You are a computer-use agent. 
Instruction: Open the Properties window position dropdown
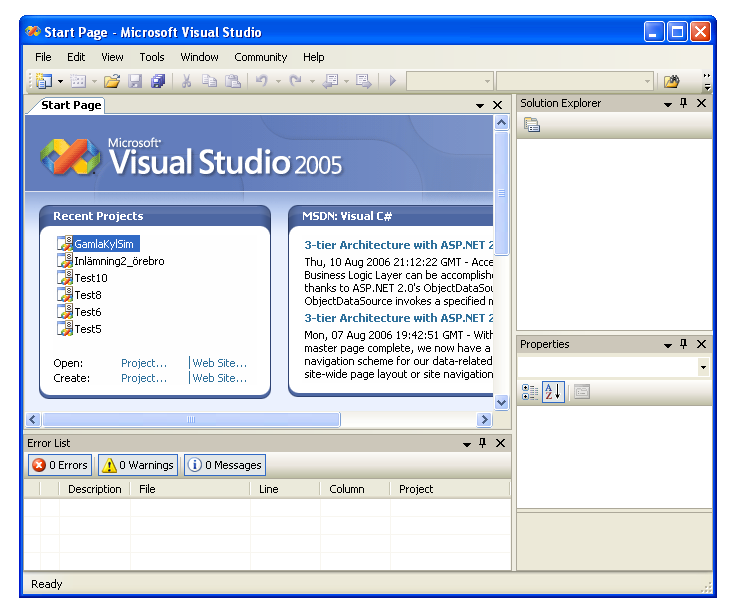coord(668,345)
